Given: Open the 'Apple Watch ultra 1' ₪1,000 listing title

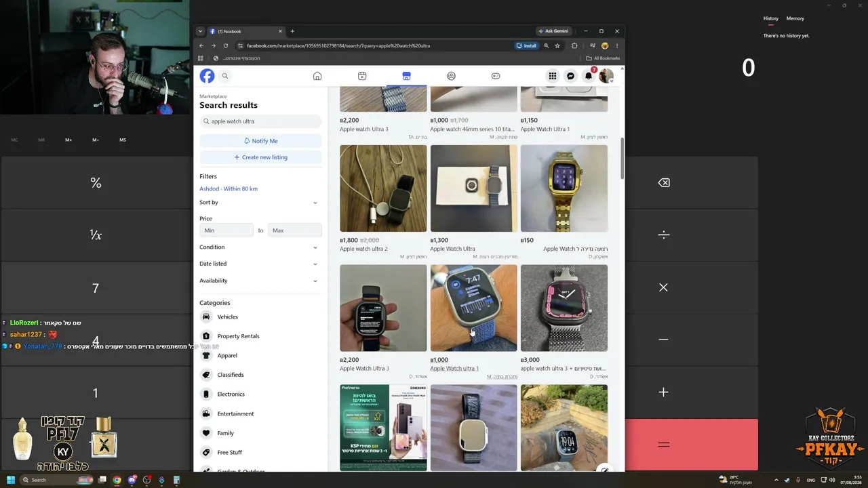Looking at the screenshot, I should point(454,369).
